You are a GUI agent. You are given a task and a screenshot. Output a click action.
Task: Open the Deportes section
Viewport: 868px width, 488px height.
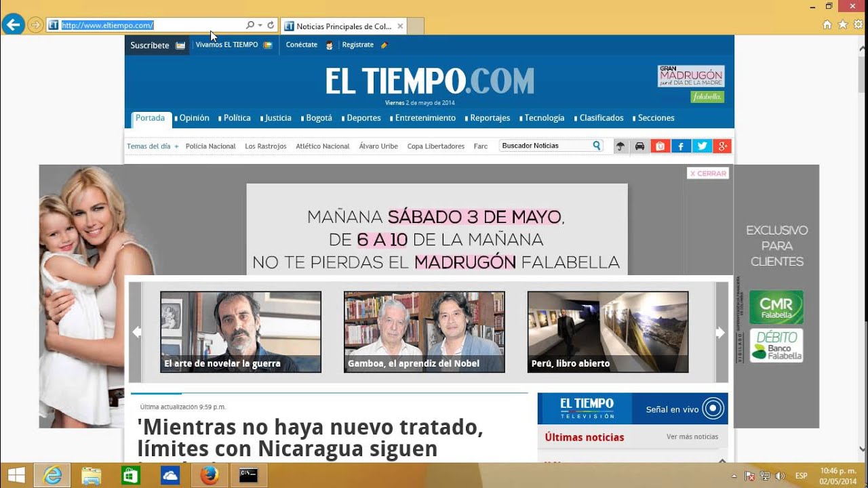[x=363, y=118]
